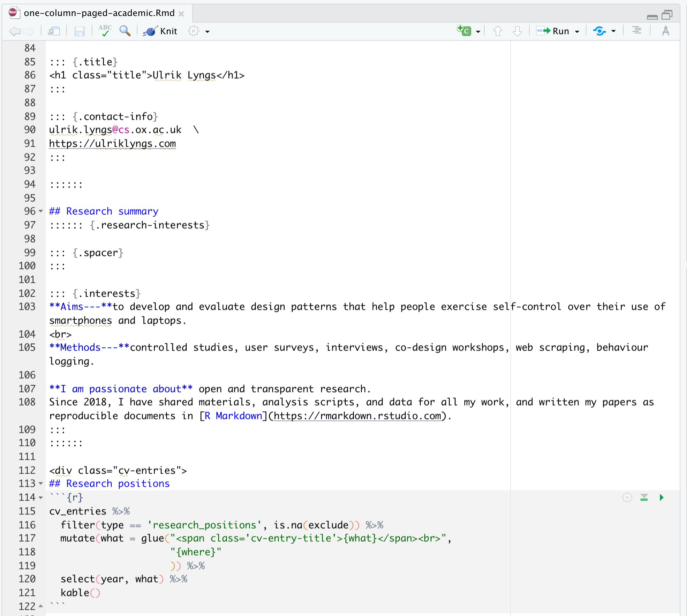Viewport: 687px width, 616px height.
Task: Open the Run dropdown menu
Action: tap(576, 31)
